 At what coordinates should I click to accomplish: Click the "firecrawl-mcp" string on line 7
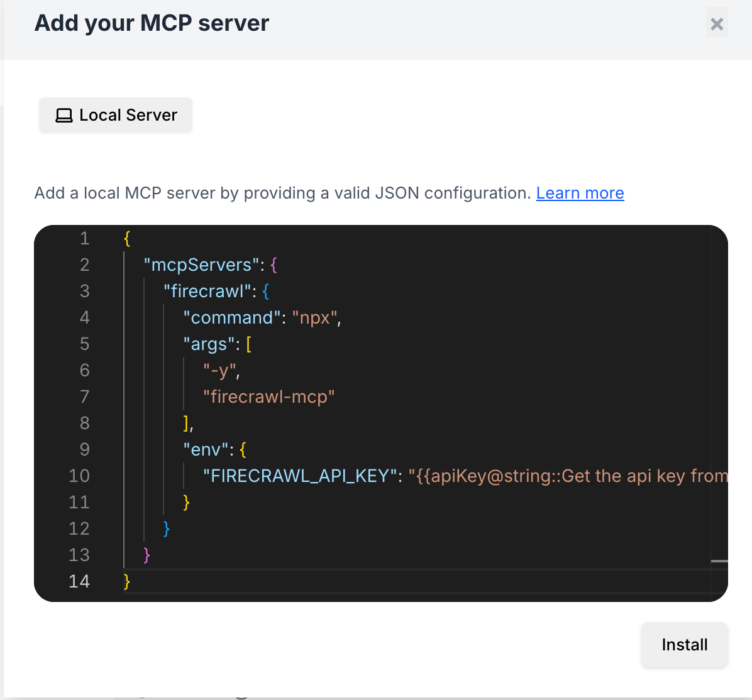[x=268, y=396]
